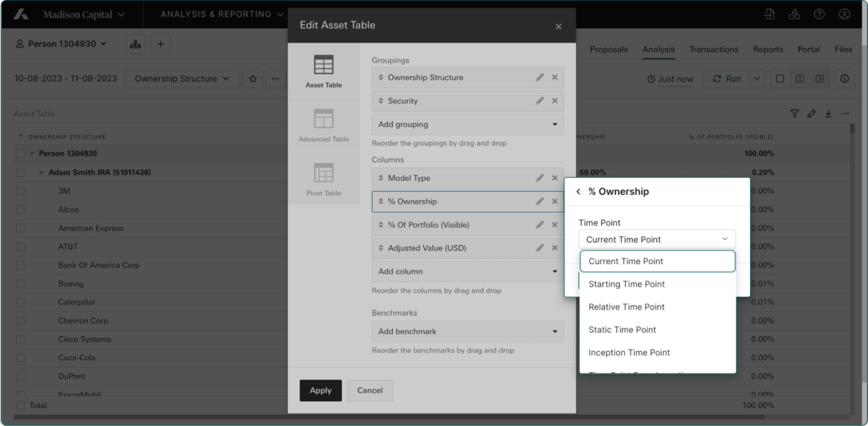Image resolution: width=868 pixels, height=426 pixels.
Task: Remove the Adjusted Value (USD) column
Action: coord(554,248)
